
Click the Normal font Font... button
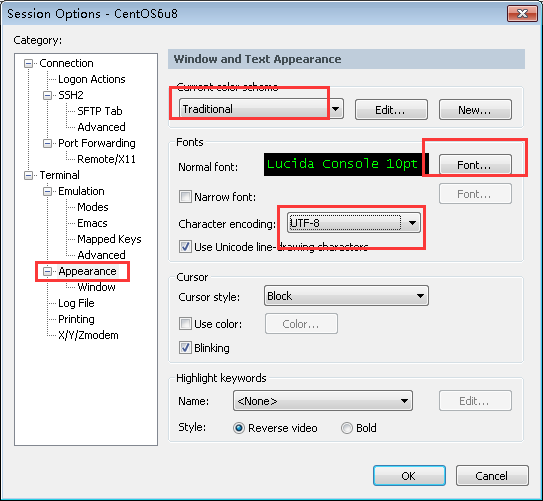click(475, 165)
